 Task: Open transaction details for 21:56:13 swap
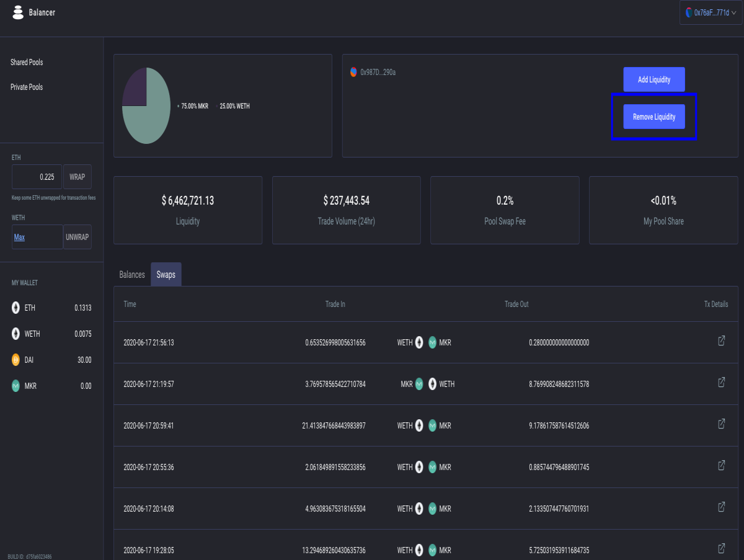click(x=722, y=341)
